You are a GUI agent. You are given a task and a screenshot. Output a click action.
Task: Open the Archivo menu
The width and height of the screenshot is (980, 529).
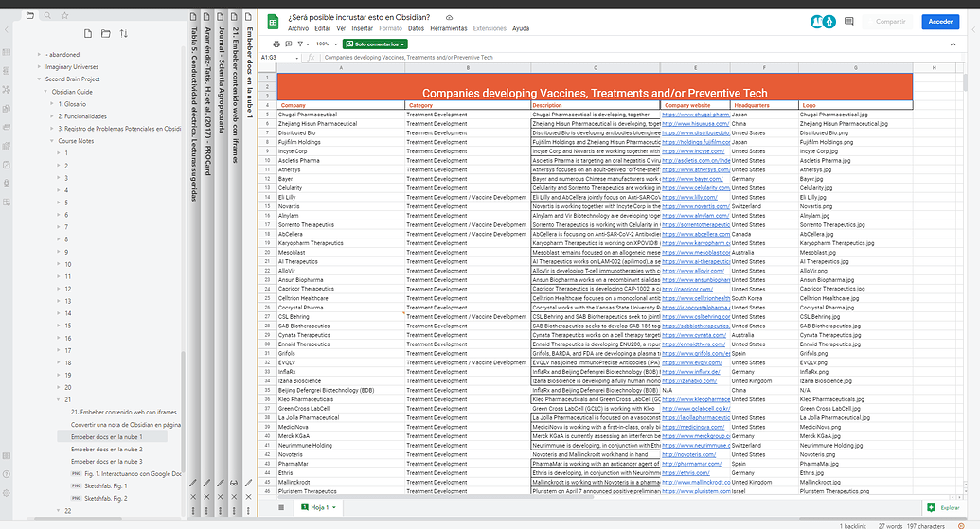tap(298, 28)
